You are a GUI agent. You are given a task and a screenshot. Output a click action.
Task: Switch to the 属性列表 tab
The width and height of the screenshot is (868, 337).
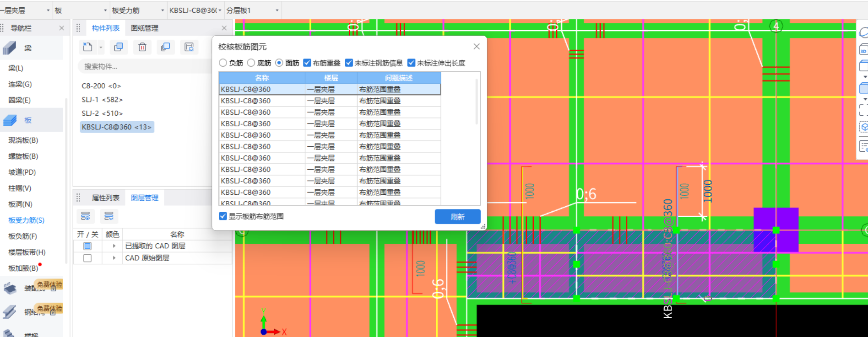106,198
